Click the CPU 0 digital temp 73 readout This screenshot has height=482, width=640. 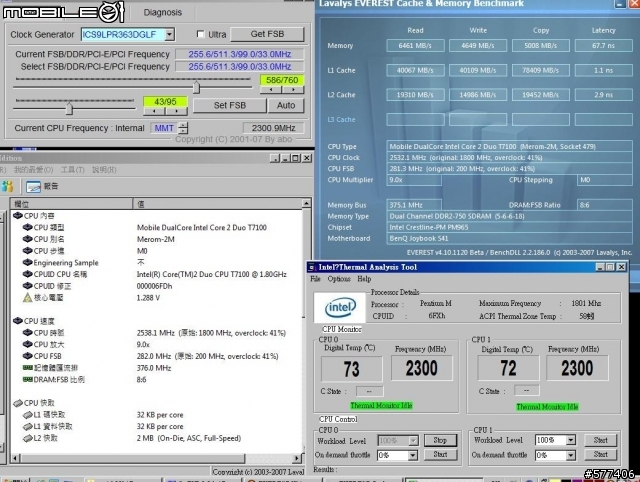(351, 369)
